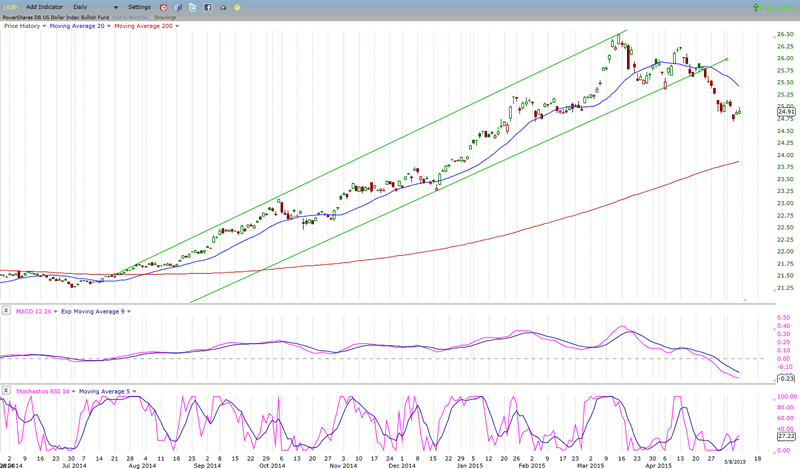This screenshot has width=800, height=469.
Task: Click the PowerShares DB US Dollar Index fund name
Action: pos(56,17)
